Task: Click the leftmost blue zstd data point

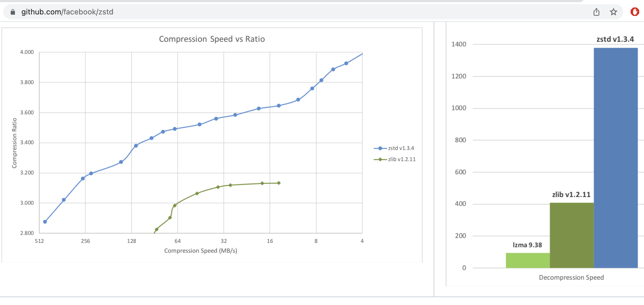Action: pos(45,222)
